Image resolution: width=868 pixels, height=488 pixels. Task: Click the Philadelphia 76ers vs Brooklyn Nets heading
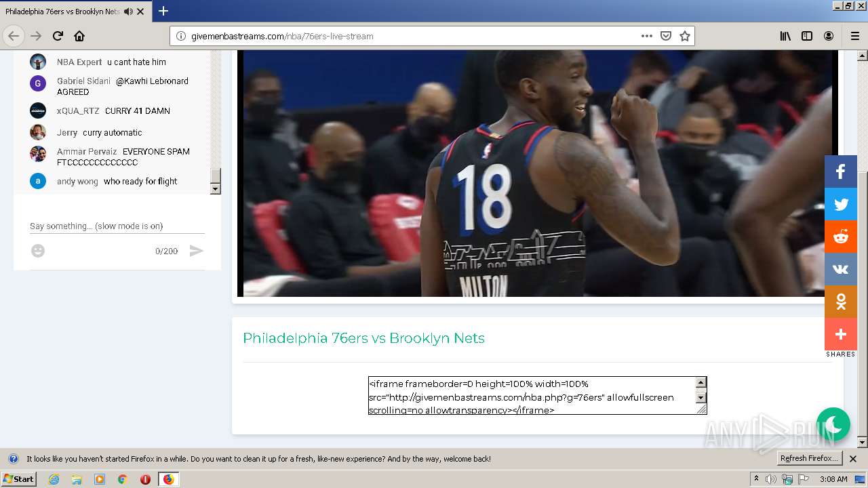click(363, 338)
